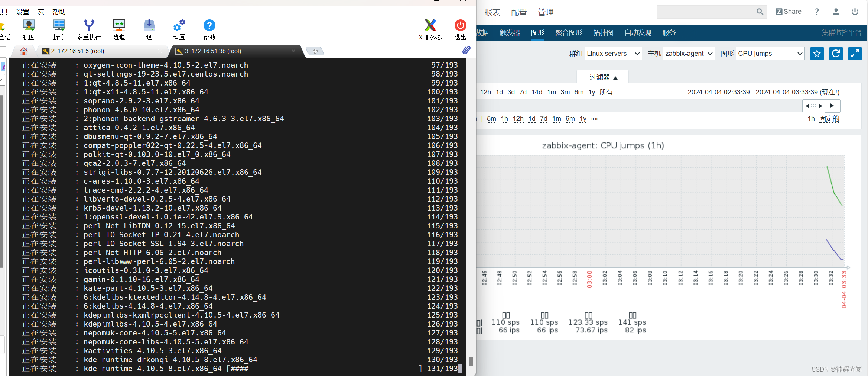Expand graph to fullscreen icon
Screen dimensions: 868x376
[855, 54]
